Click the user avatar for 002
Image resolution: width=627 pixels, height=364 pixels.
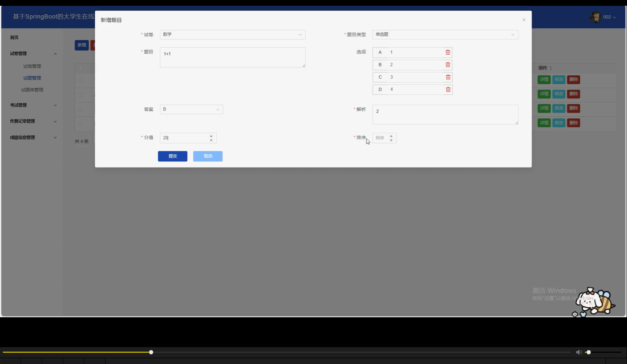pos(595,17)
